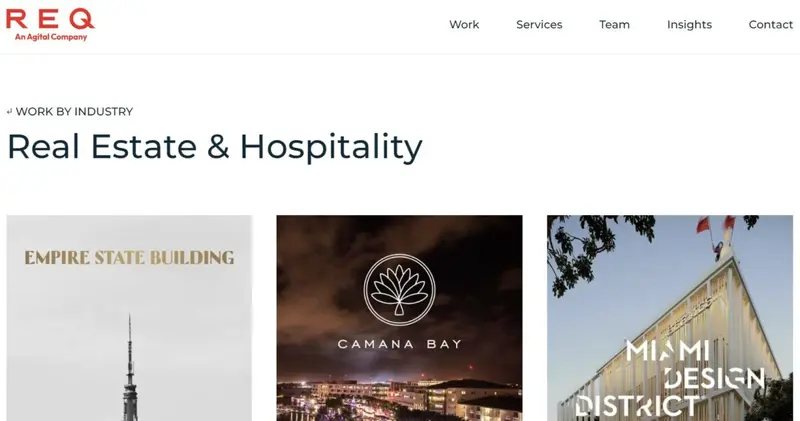This screenshot has width=800, height=421.
Task: Open the Empire State Building project card
Action: click(x=129, y=318)
